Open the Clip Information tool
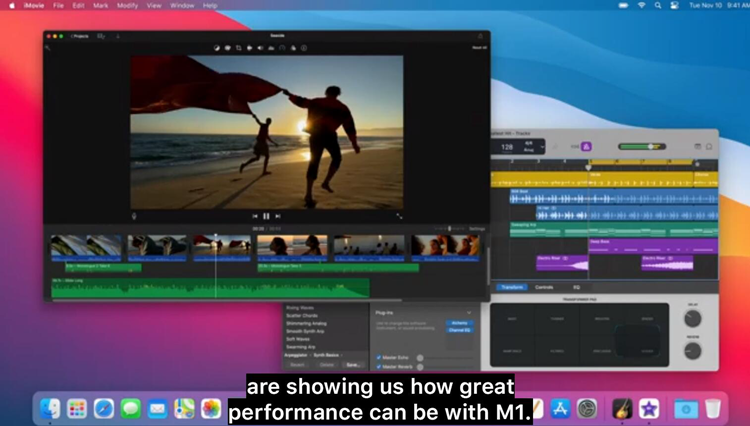This screenshot has width=750, height=426. tap(304, 48)
